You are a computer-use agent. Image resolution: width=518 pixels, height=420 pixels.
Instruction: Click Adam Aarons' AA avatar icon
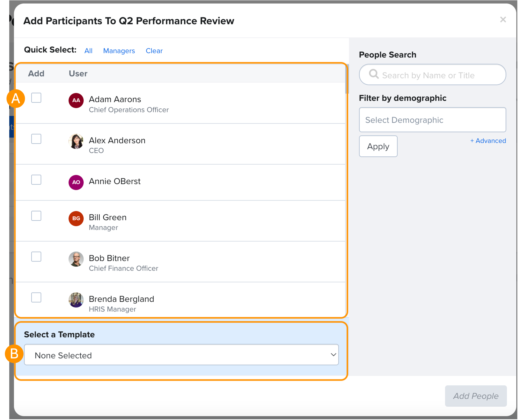click(x=76, y=100)
